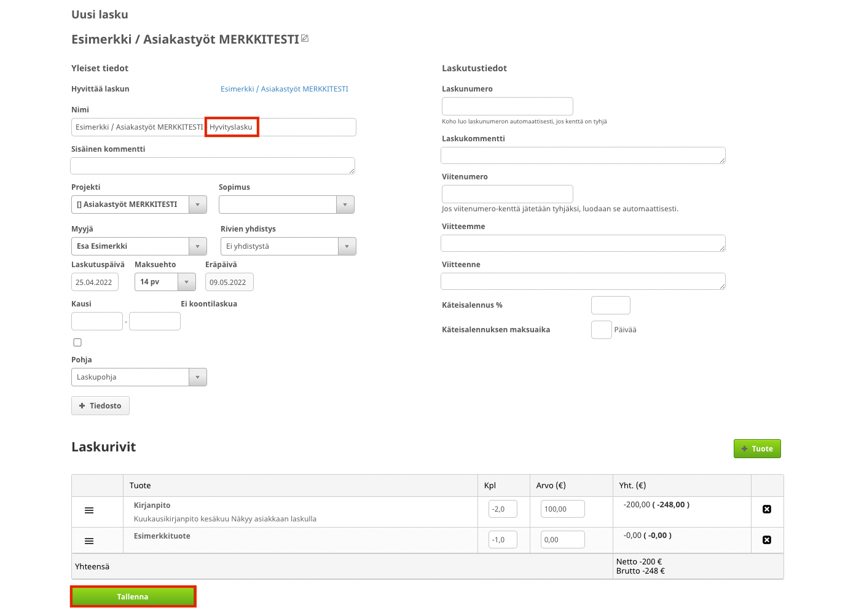The width and height of the screenshot is (856, 616).
Task: Click the Kirjanpito product name
Action: click(x=152, y=505)
